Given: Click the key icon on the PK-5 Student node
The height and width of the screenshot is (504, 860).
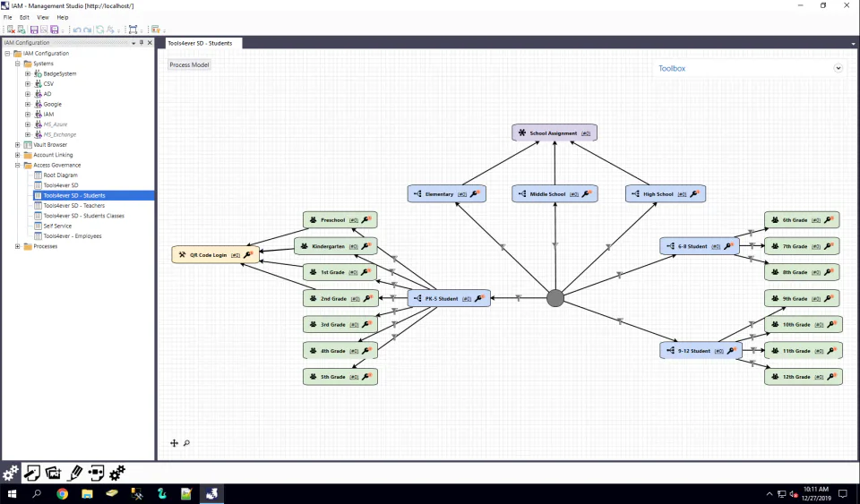Looking at the screenshot, I should (x=478, y=298).
